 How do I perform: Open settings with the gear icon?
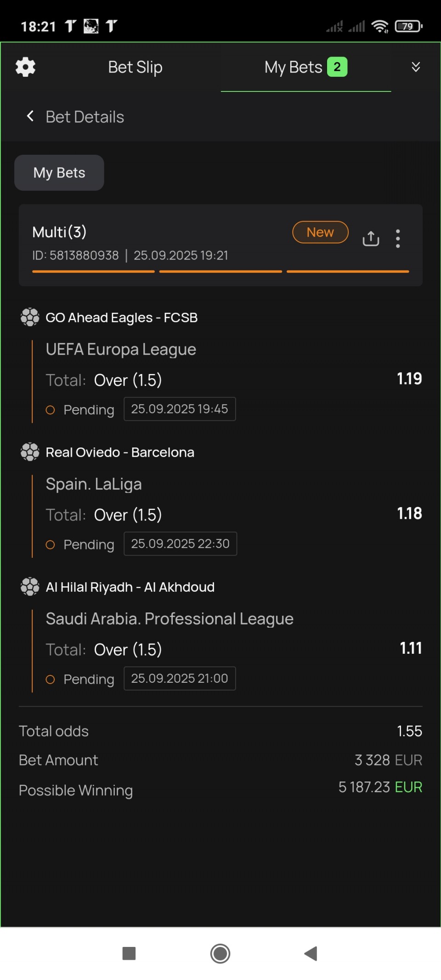click(x=25, y=67)
